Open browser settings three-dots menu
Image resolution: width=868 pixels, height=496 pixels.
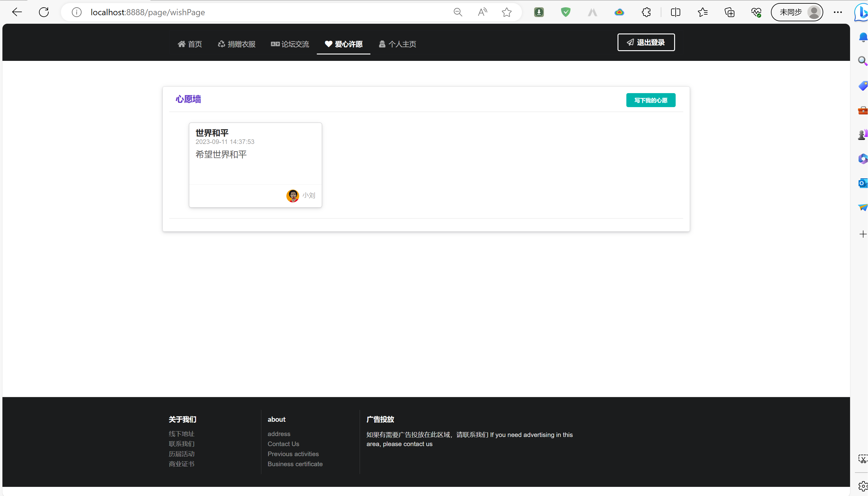point(838,12)
